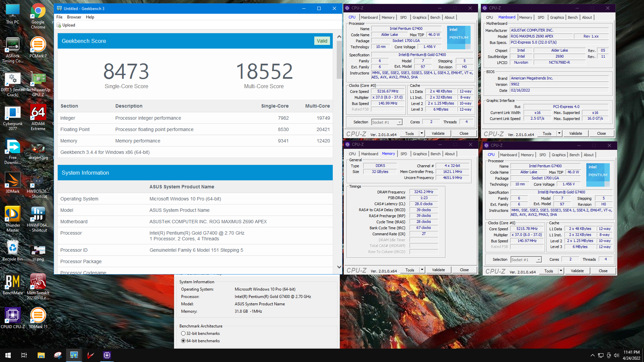This screenshot has width=644, height=362.
Task: Switch to SPD tab in top-left CPU-Z
Action: (403, 17)
